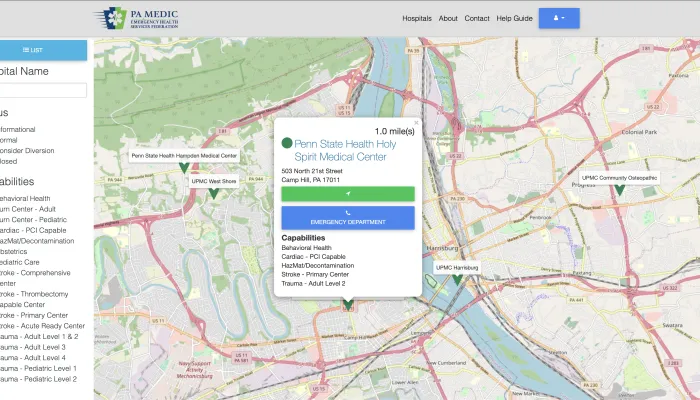Open the user account dropdown
Screen dimensions: 700x400
click(x=558, y=18)
